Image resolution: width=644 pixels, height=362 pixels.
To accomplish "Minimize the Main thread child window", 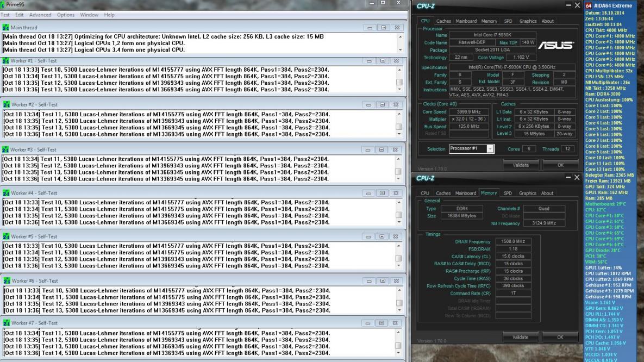I will pyautogui.click(x=370, y=28).
